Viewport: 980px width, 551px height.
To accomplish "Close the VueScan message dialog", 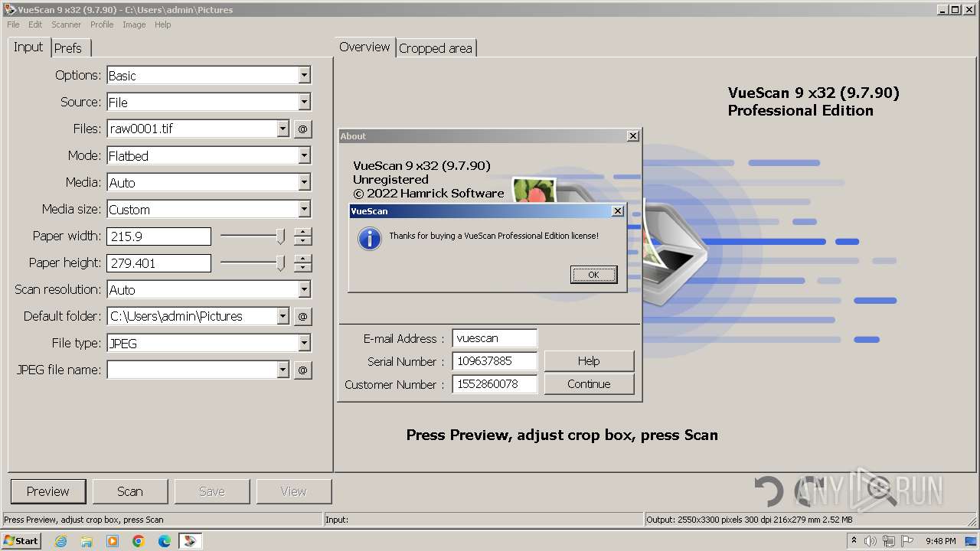I will coord(618,211).
